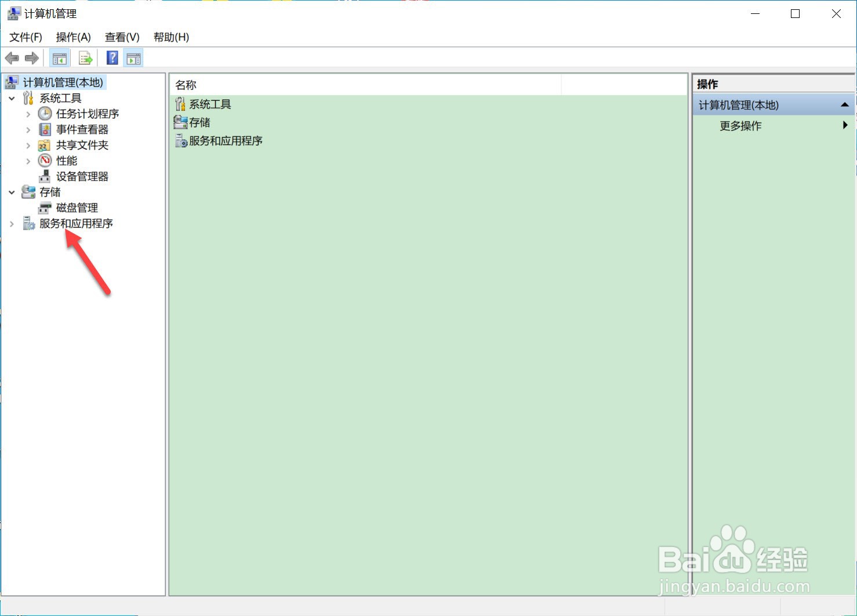Image resolution: width=857 pixels, height=616 pixels.
Task: Click the 系统工具 tools icon in tree
Action: coord(28,98)
